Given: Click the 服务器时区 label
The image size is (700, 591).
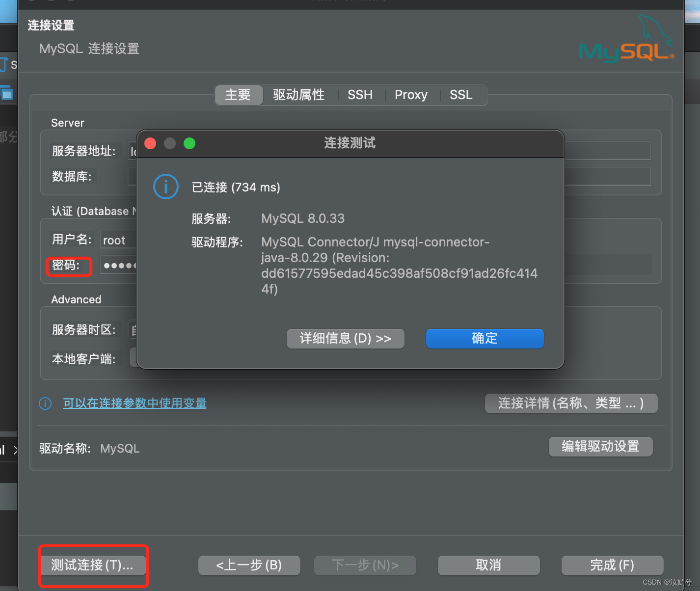Looking at the screenshot, I should (x=84, y=329).
